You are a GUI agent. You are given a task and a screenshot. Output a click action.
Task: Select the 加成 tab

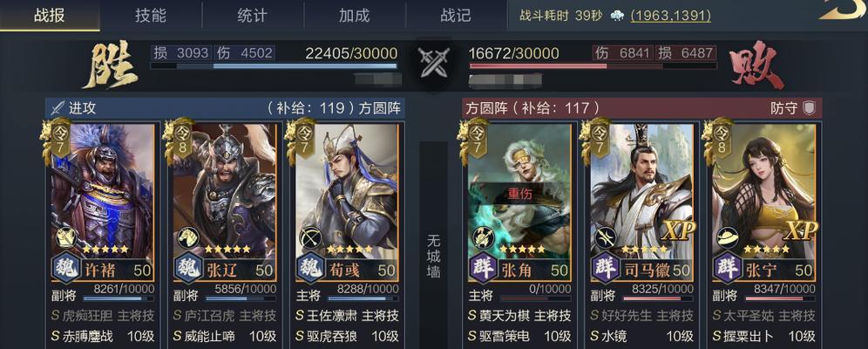(355, 15)
